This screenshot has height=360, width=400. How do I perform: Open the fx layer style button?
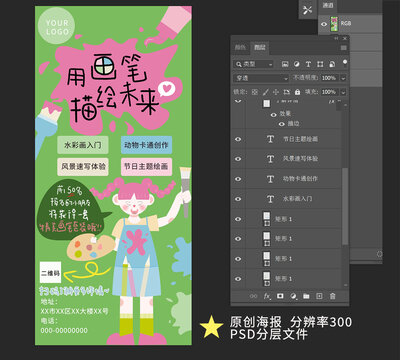267,296
